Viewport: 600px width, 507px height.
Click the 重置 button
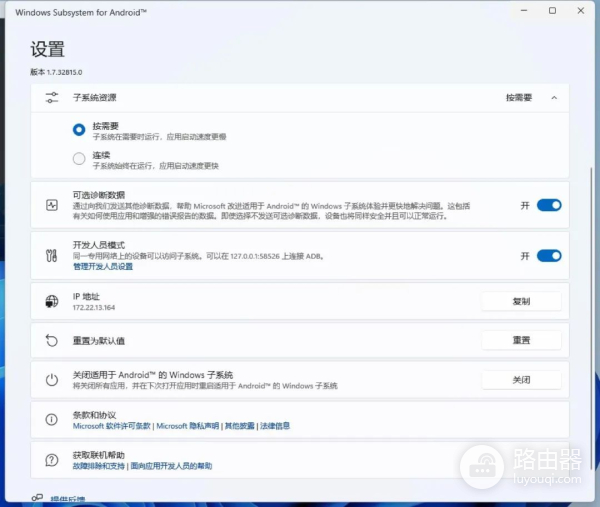[x=521, y=340]
